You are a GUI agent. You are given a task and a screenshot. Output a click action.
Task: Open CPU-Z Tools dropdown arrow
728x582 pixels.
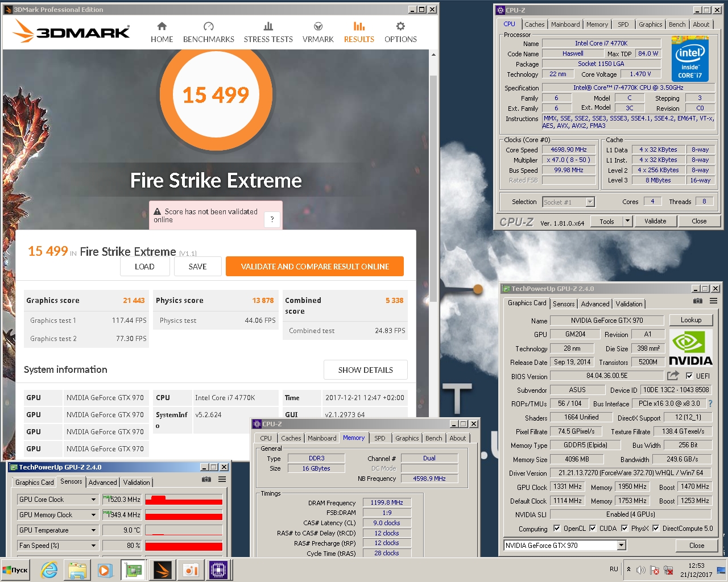pyautogui.click(x=627, y=221)
